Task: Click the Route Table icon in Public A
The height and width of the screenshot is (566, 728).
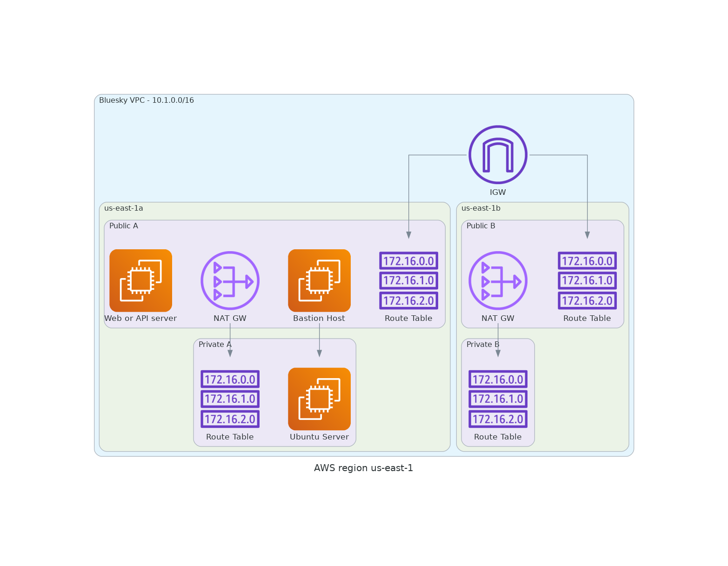Action: click(408, 280)
